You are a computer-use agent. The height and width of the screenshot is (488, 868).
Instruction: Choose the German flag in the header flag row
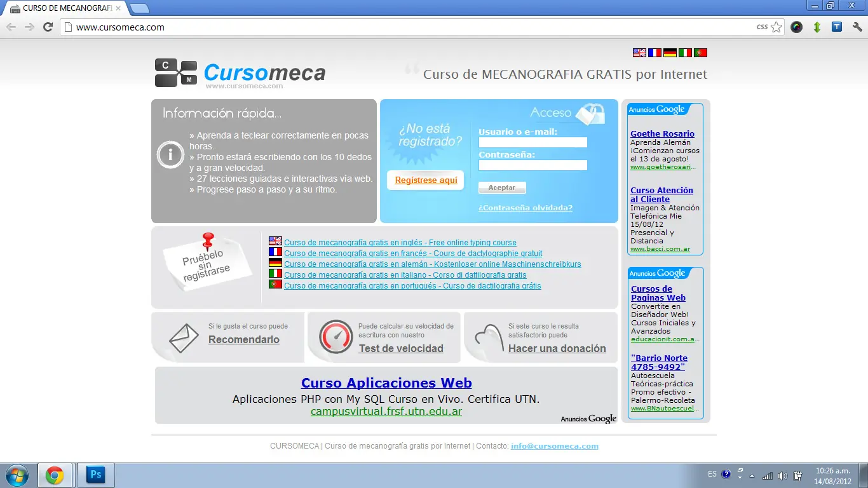[670, 53]
